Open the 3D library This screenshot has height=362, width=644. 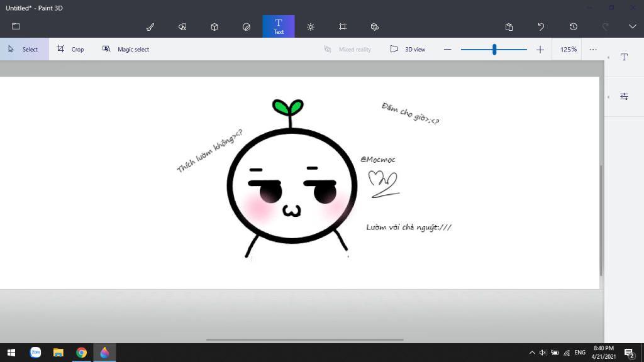click(375, 27)
